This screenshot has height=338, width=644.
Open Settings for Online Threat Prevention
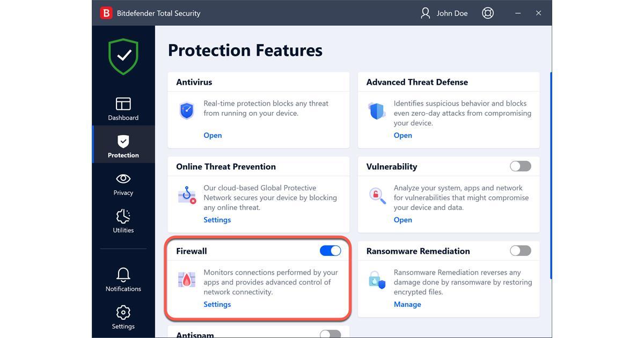tap(217, 219)
